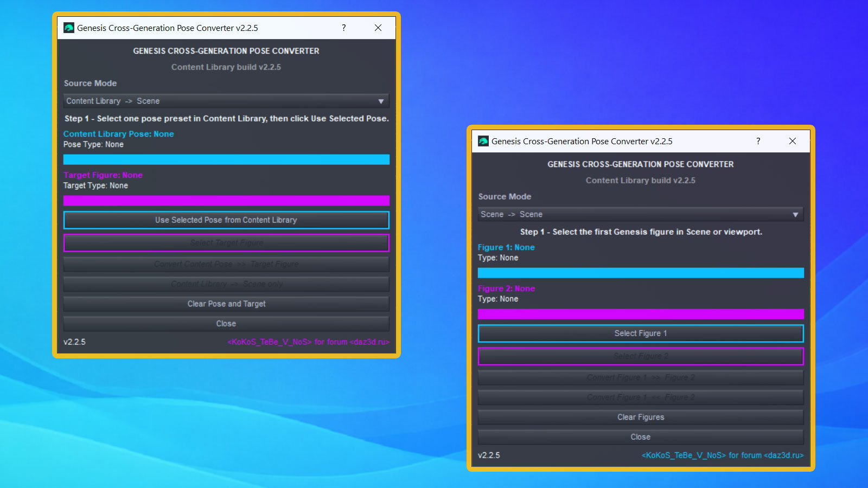Click the 'Clear Pose and Target' button
This screenshot has height=488, width=868.
226,304
